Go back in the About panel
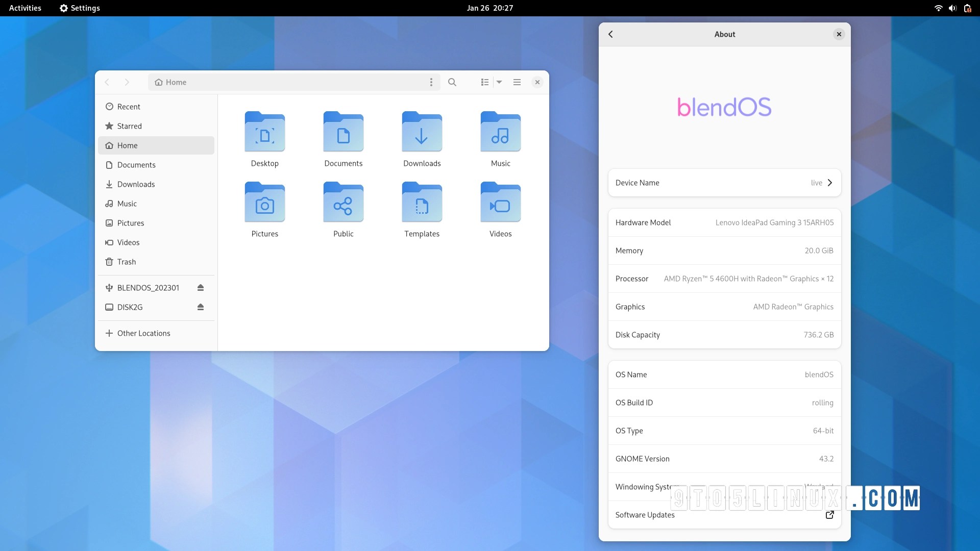 pos(610,34)
